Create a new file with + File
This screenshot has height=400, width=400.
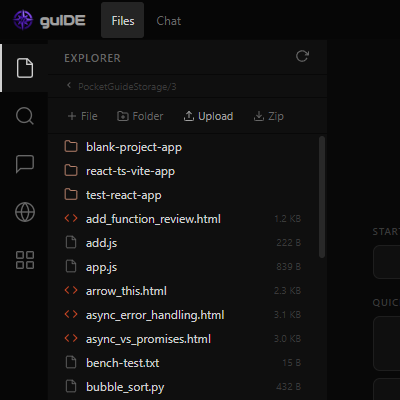[83, 116]
